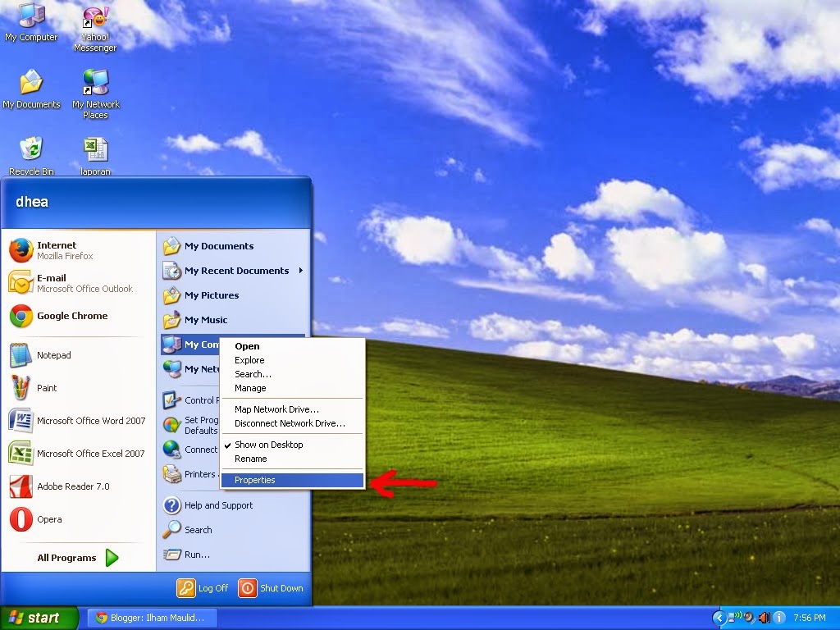Open My Computer desktop icon
This screenshot has height=630, width=840.
pos(31,22)
